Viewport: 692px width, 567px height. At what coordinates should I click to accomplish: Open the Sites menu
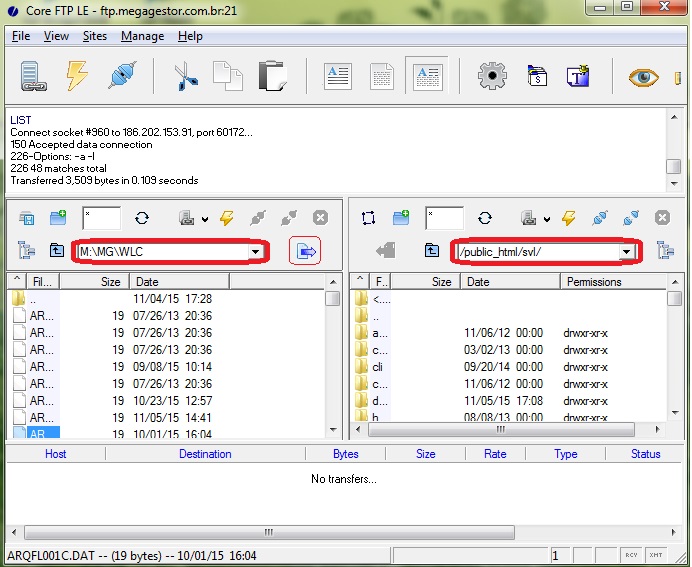click(x=95, y=36)
